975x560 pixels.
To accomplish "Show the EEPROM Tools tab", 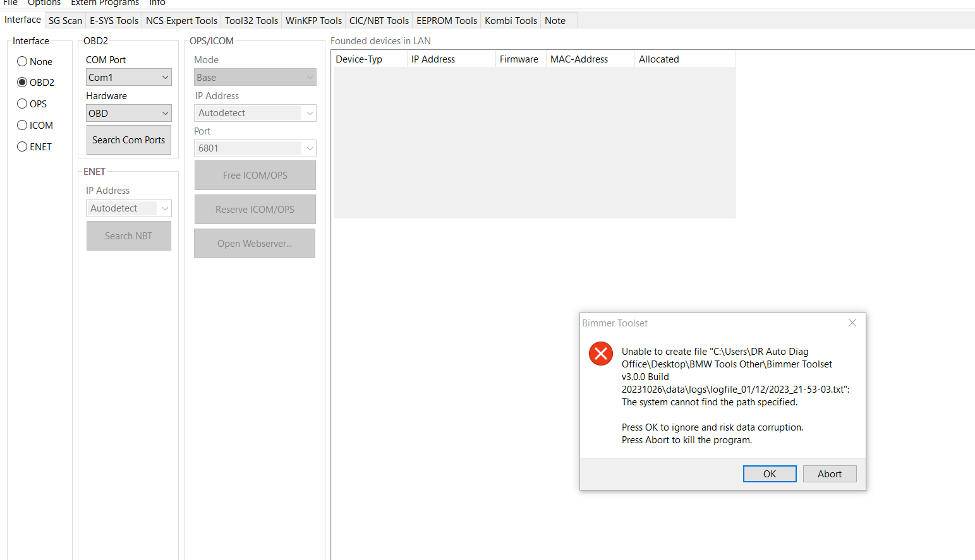I will coord(447,21).
